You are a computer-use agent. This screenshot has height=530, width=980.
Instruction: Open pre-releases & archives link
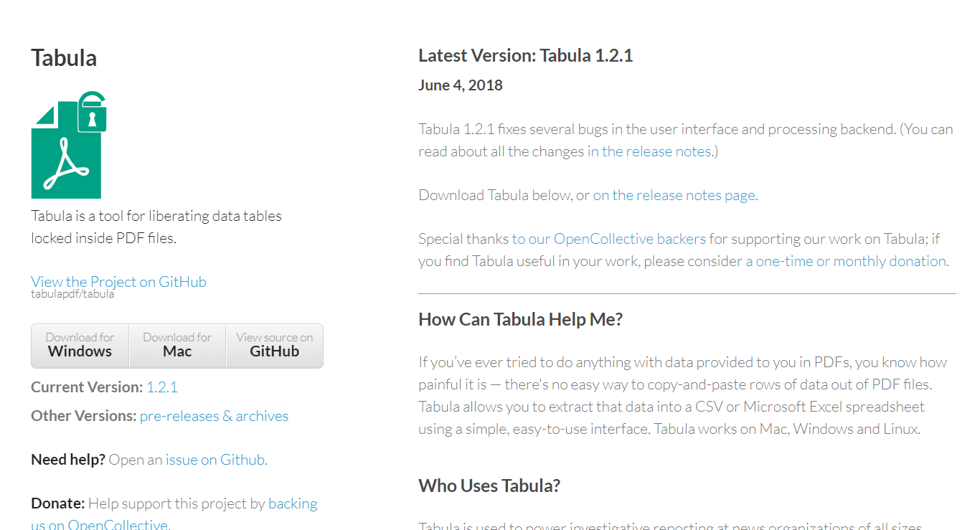click(x=214, y=416)
